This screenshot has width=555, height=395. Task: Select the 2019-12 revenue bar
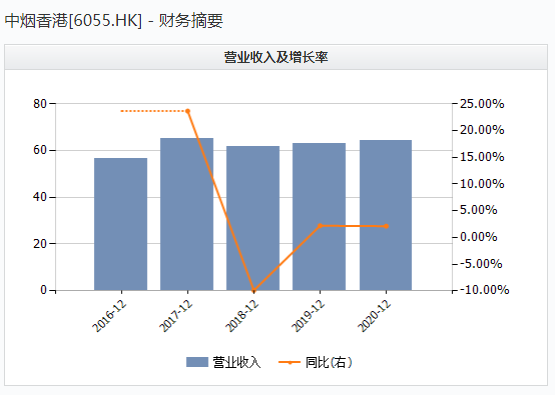point(319,217)
